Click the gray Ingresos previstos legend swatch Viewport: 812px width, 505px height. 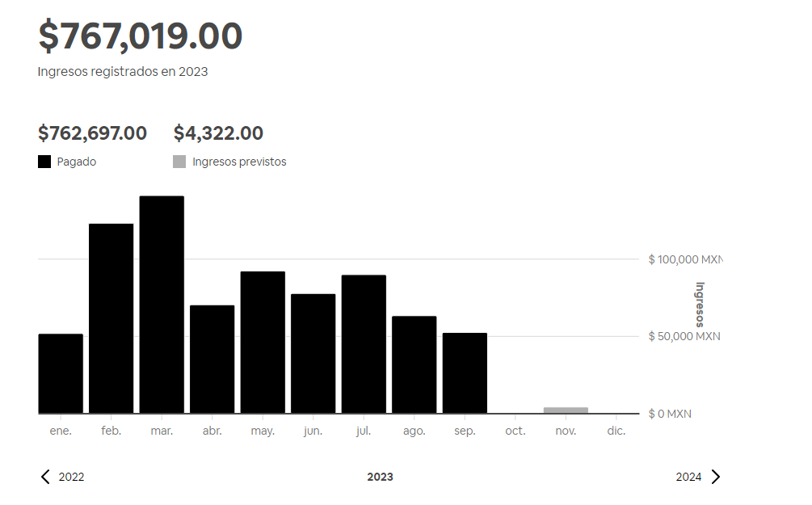click(x=179, y=162)
